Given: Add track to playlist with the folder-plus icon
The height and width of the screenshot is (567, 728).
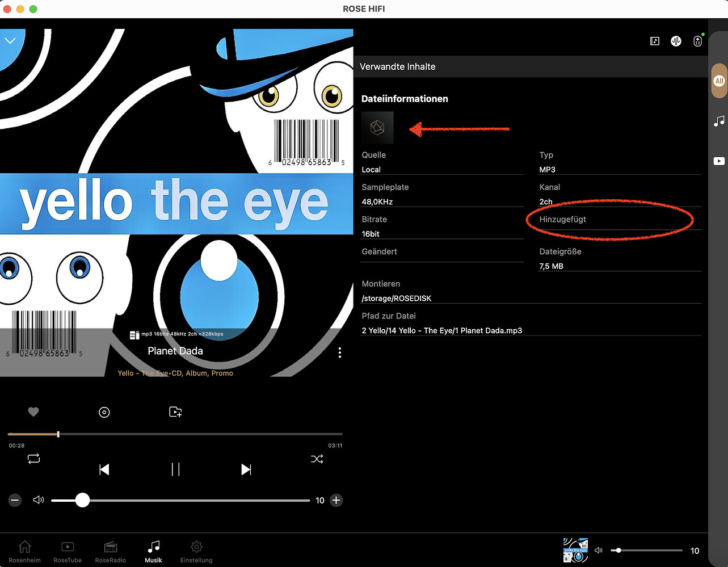Looking at the screenshot, I should click(175, 412).
